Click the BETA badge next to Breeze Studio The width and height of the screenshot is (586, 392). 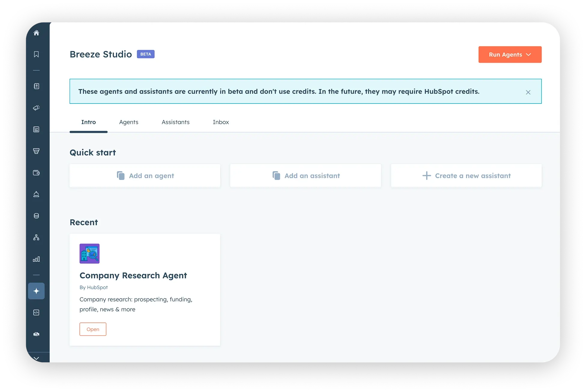point(146,54)
